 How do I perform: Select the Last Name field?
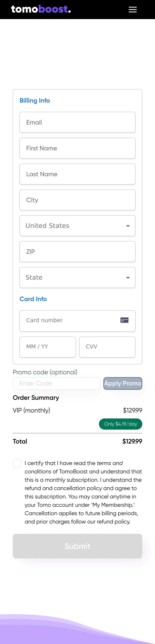coord(77,174)
